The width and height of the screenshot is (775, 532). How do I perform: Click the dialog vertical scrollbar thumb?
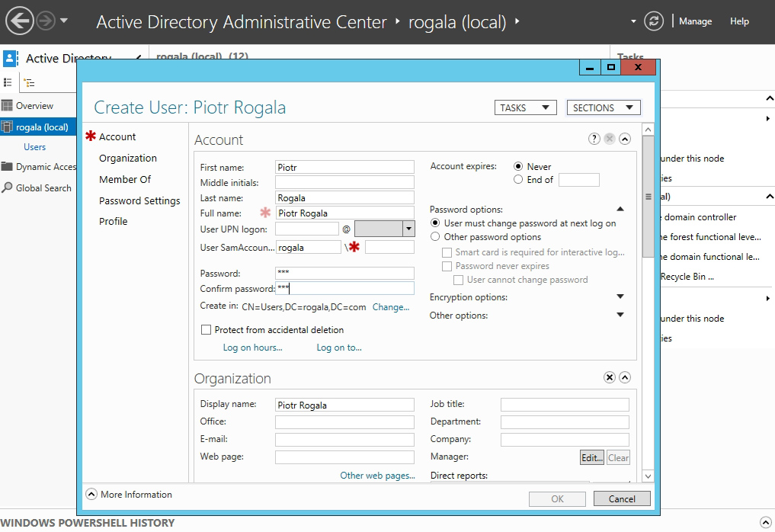click(x=648, y=197)
